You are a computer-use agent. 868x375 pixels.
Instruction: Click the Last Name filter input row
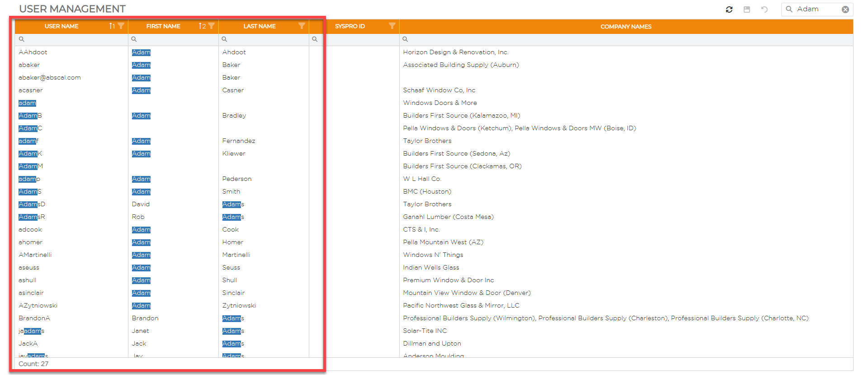pyautogui.click(x=264, y=39)
